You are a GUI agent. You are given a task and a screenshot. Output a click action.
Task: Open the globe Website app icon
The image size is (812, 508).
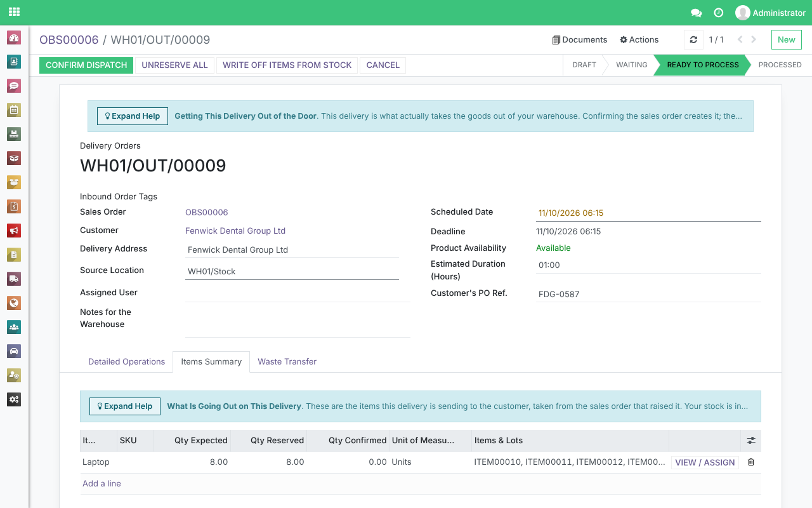pyautogui.click(x=14, y=303)
